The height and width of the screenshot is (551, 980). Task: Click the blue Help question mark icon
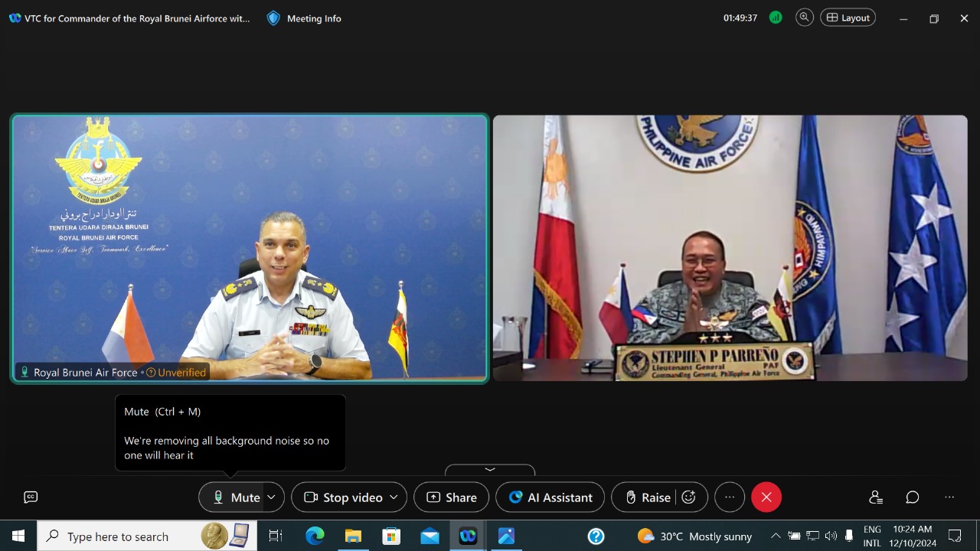596,536
